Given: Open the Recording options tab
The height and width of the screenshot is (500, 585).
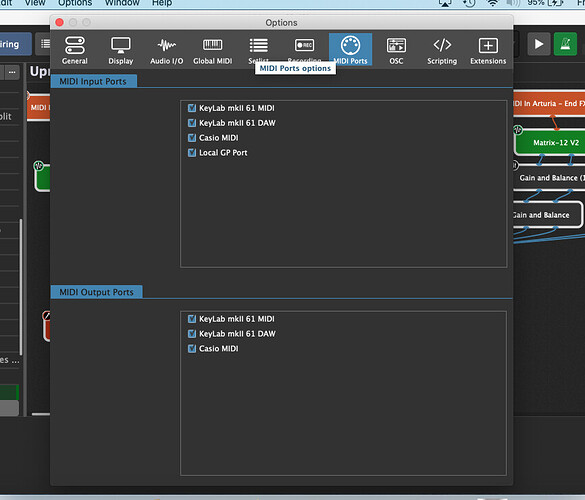Looking at the screenshot, I should click(x=304, y=49).
